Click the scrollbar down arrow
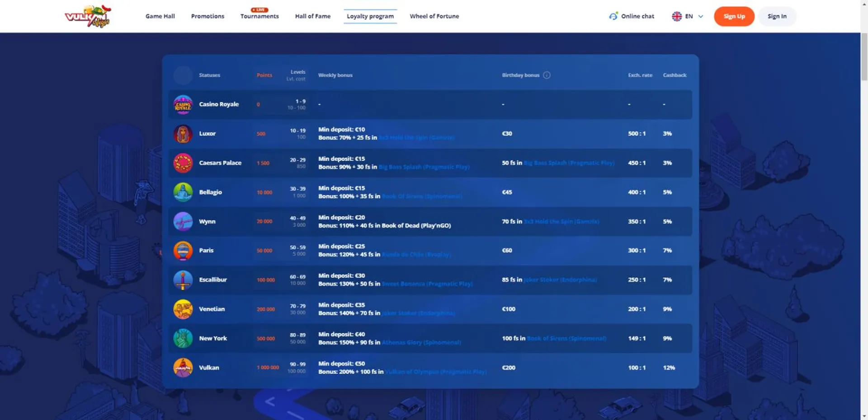The height and width of the screenshot is (420, 868). (x=864, y=416)
